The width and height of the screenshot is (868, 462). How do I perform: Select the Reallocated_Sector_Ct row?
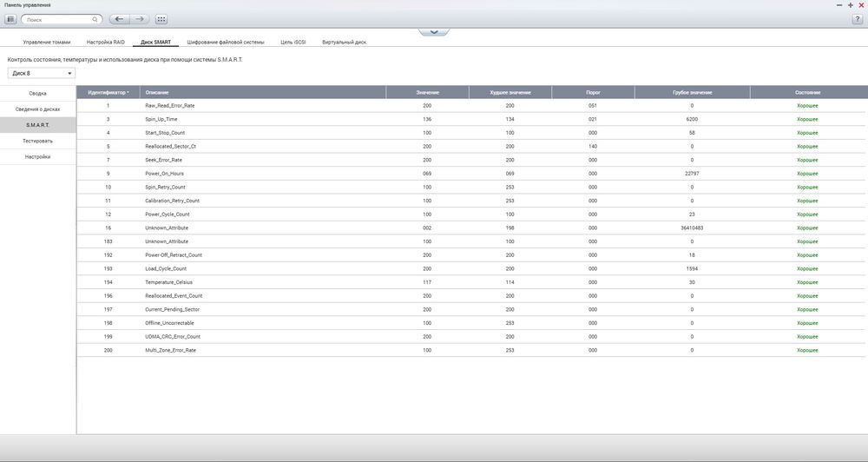point(470,146)
